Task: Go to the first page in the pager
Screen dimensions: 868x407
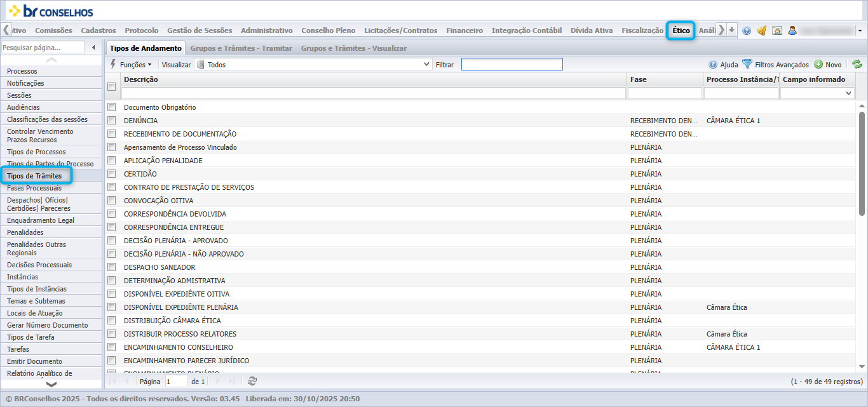Action: click(113, 381)
